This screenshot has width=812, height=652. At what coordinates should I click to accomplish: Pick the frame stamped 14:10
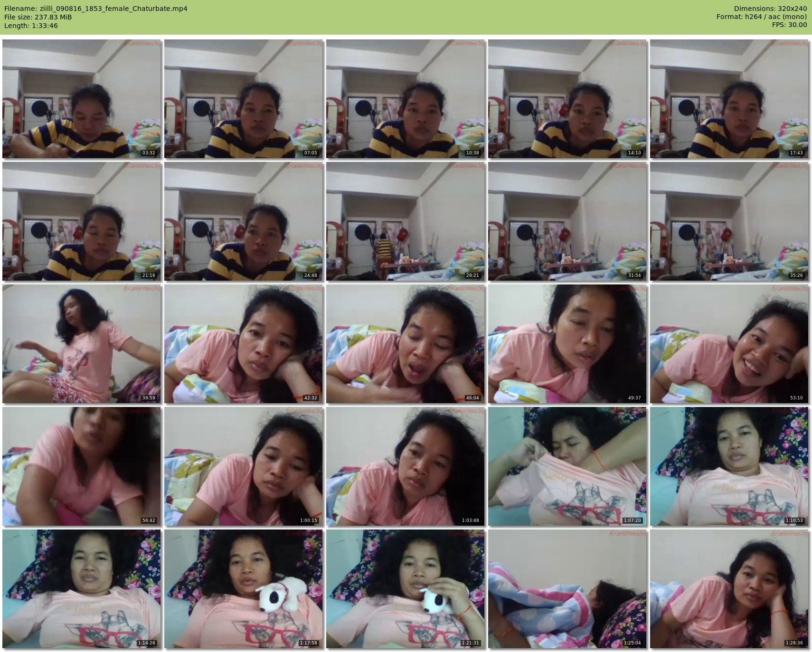(567, 99)
